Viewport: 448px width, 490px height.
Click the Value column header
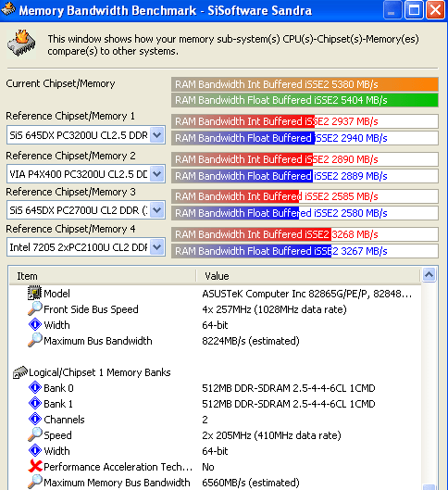pyautogui.click(x=309, y=276)
